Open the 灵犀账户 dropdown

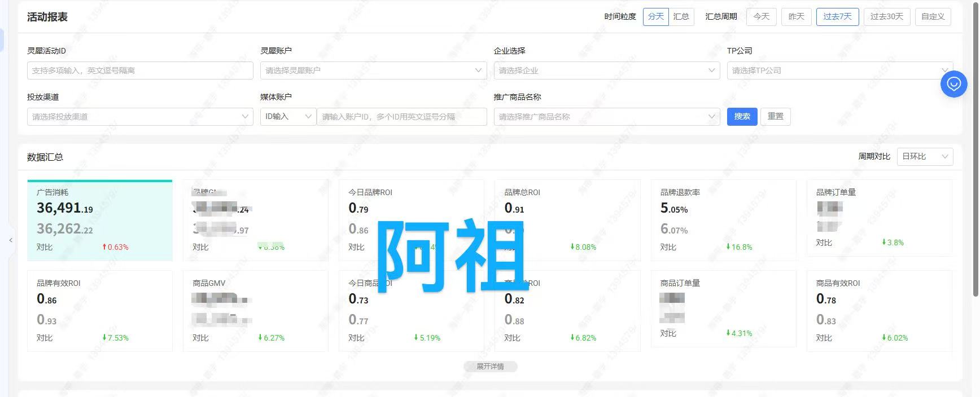373,70
